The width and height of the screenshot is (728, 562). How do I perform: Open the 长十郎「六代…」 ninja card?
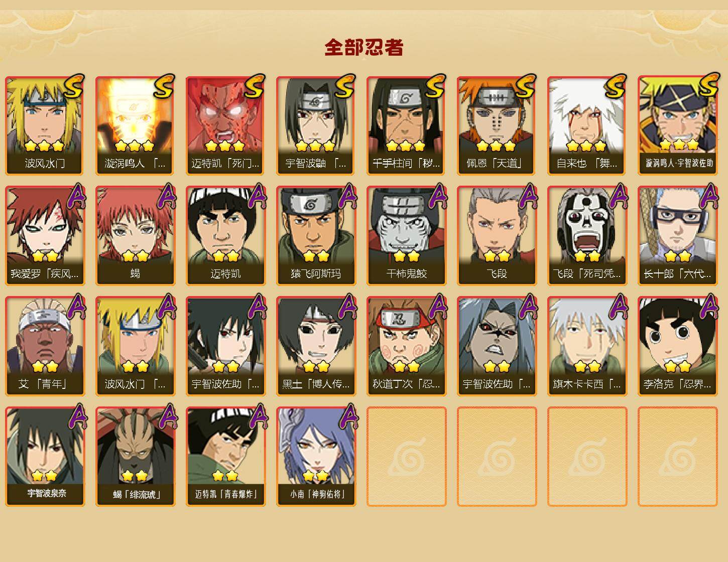pyautogui.click(x=678, y=236)
